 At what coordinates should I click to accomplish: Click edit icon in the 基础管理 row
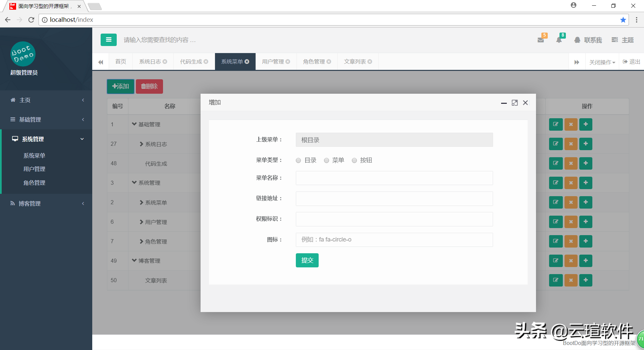556,124
